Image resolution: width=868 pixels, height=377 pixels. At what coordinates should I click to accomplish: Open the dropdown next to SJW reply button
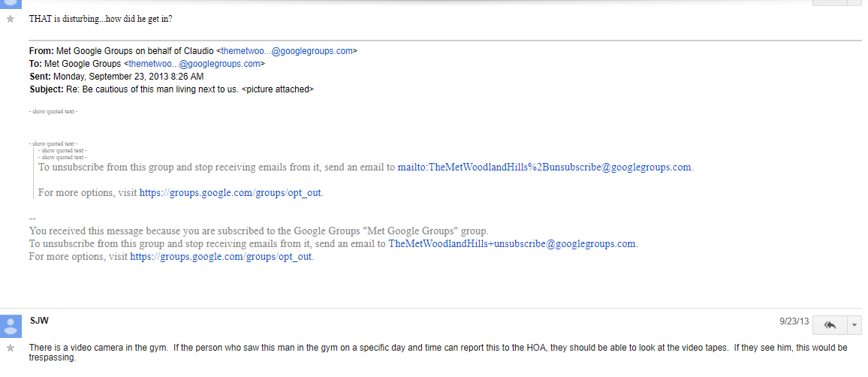tap(854, 325)
